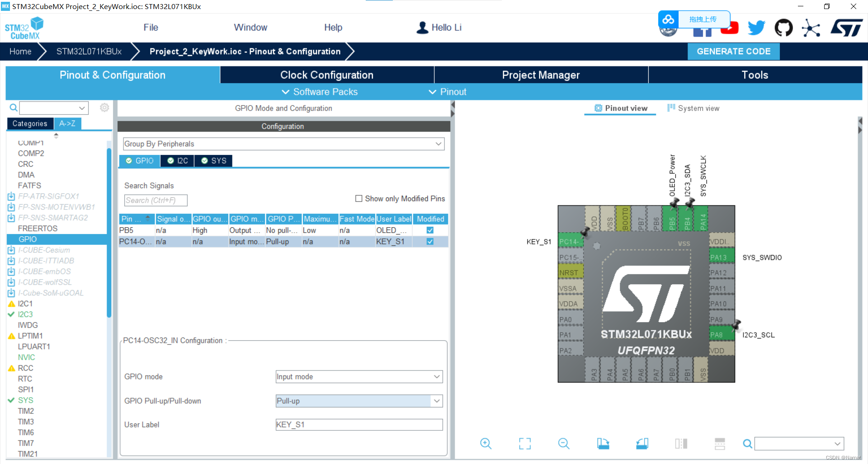Open the TIM2 peripheral in the list

[26, 411]
